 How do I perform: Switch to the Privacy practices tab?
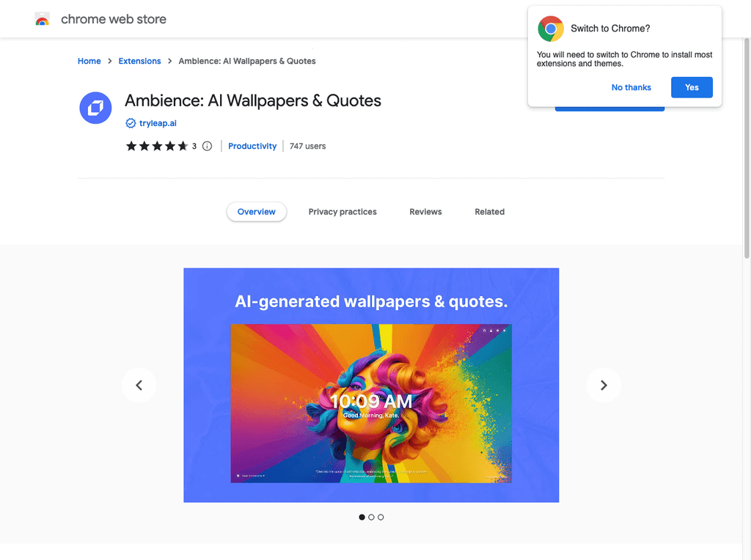[342, 212]
